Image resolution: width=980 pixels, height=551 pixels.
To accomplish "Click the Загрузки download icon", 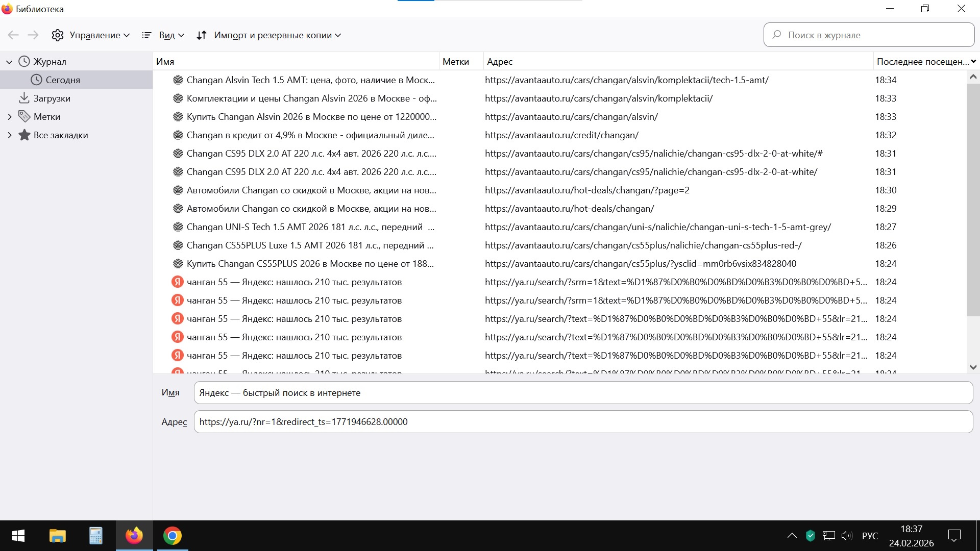I will (x=24, y=98).
